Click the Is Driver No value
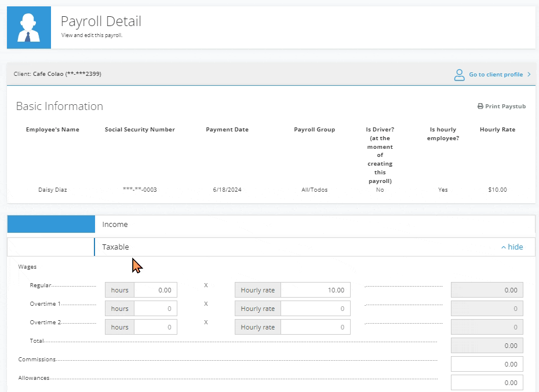Screen dimensions: 539x392 point(380,190)
